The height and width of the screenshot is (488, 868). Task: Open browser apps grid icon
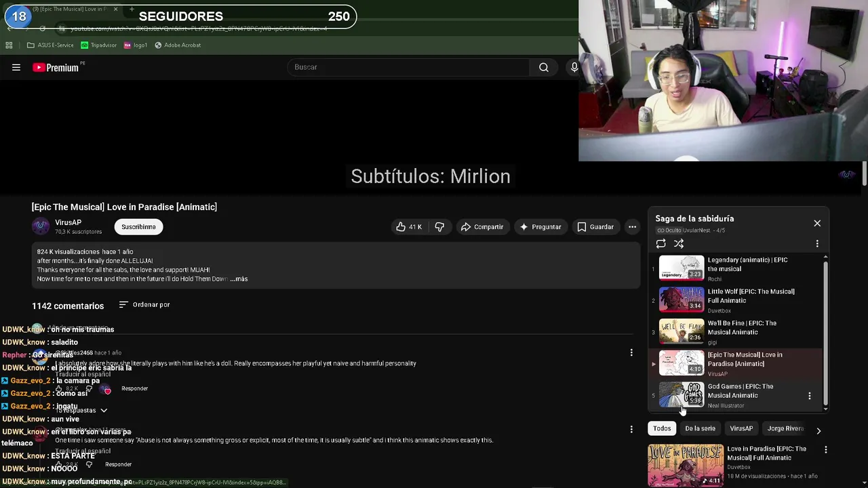point(9,45)
